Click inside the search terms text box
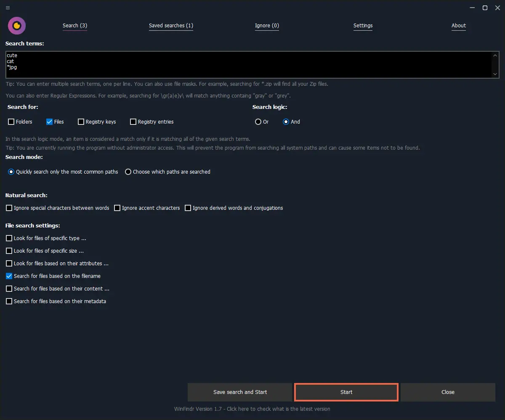 click(168, 63)
